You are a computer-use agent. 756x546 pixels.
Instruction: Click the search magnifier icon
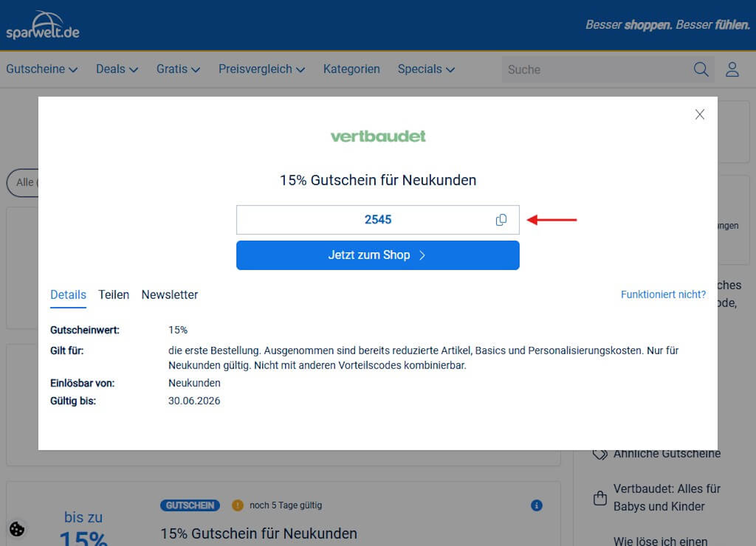coord(701,69)
